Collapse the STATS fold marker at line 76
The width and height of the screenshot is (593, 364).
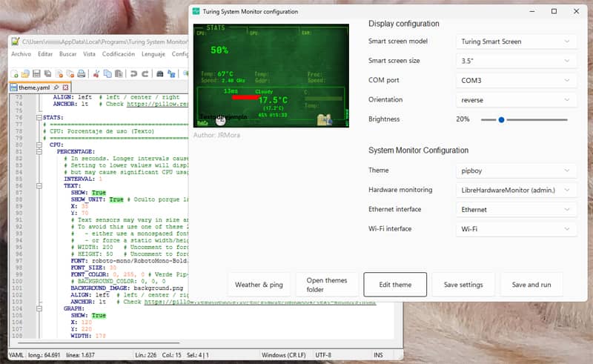click(x=39, y=118)
